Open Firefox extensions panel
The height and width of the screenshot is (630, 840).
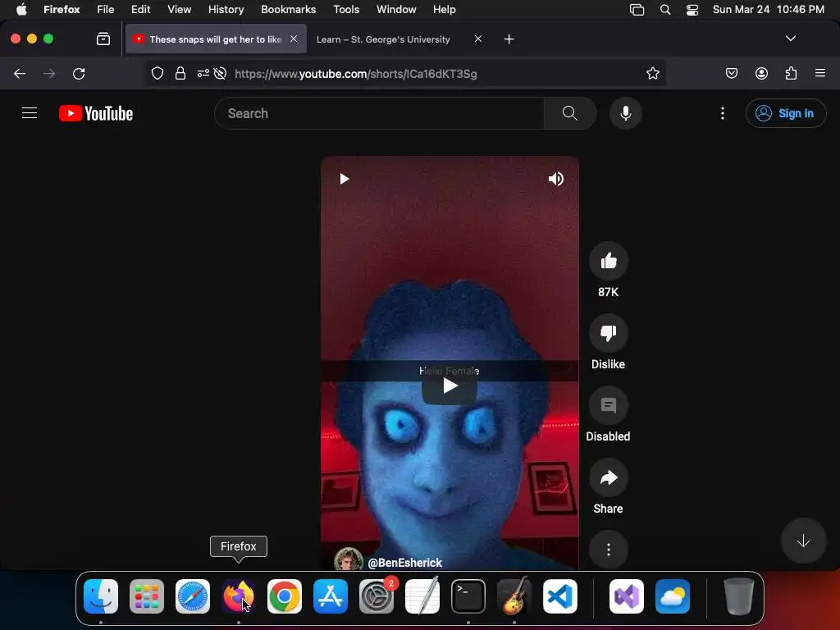tap(791, 73)
